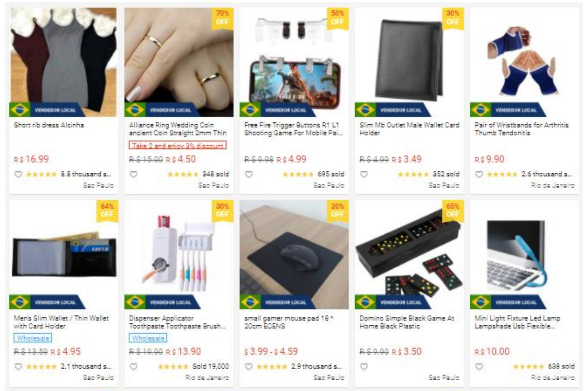
Task: Favorite the Short rib dress with heart icon
Action: click(x=18, y=174)
